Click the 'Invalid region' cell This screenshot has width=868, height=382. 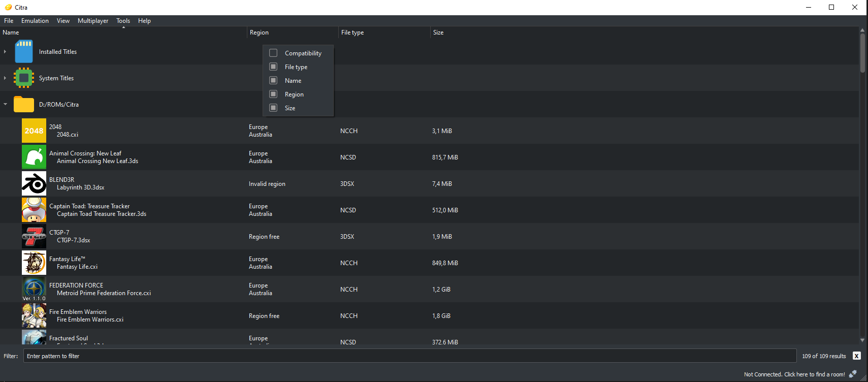coord(267,184)
